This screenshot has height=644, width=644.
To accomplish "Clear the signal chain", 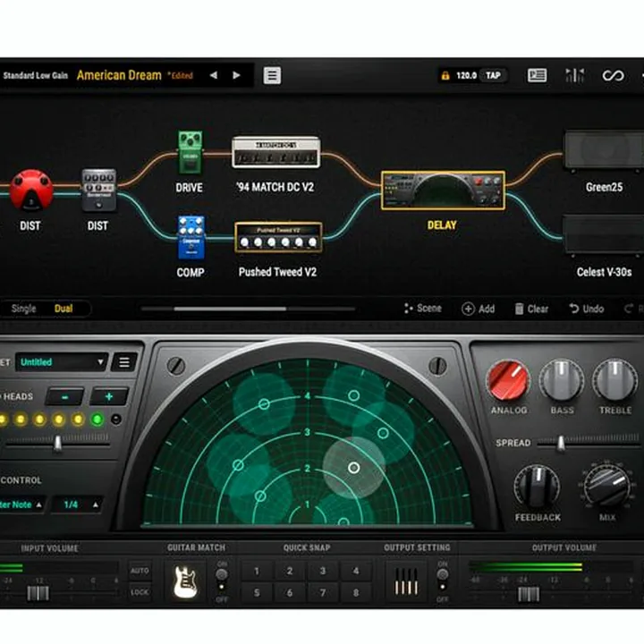I will click(532, 309).
